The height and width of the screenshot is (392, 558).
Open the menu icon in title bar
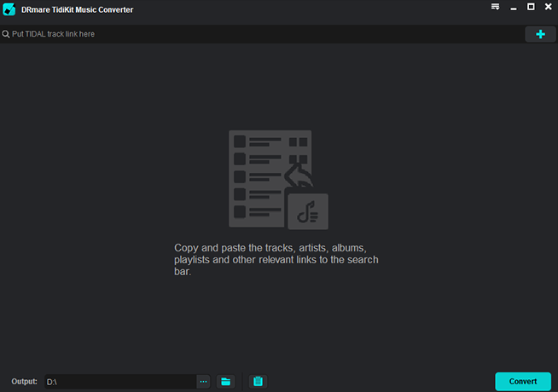(495, 7)
